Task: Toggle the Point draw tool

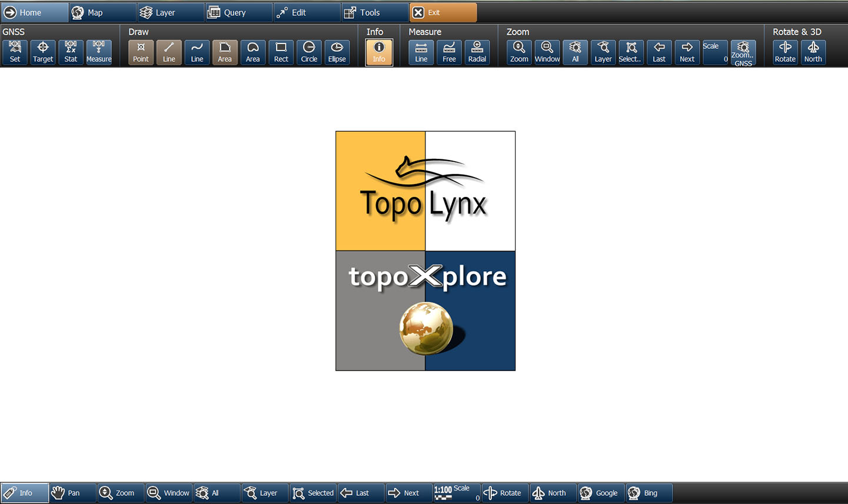Action: tap(141, 52)
